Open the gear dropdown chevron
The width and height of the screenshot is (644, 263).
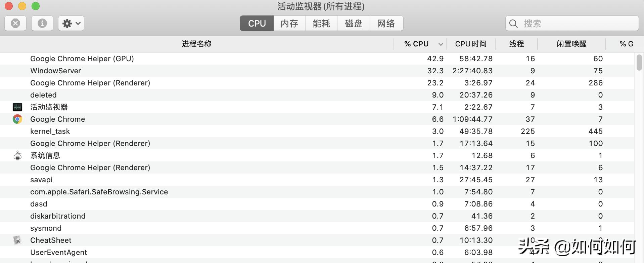[78, 23]
